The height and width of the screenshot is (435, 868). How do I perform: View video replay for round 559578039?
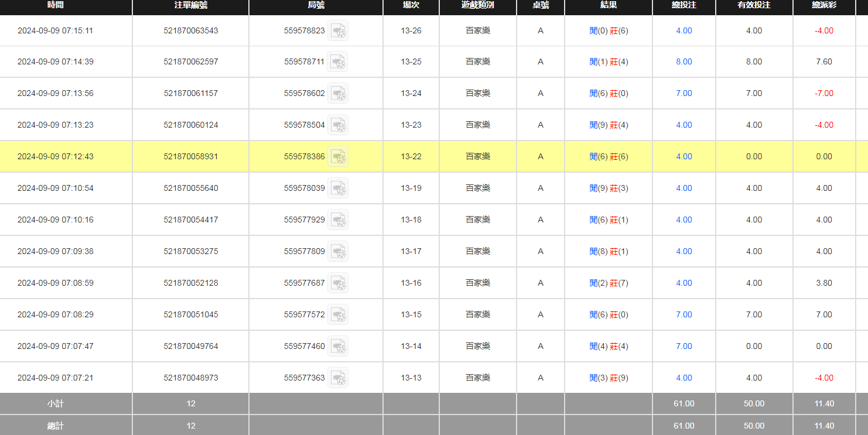pyautogui.click(x=337, y=188)
